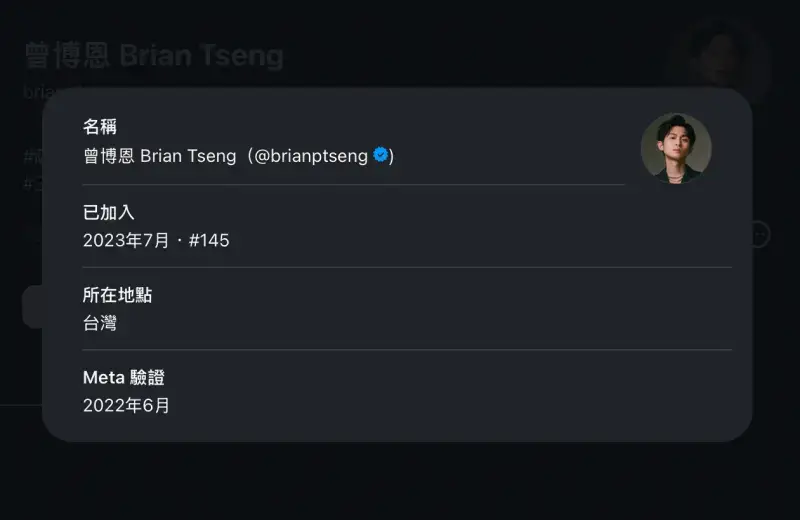Open the profile photo inside the dialog

[x=676, y=148]
